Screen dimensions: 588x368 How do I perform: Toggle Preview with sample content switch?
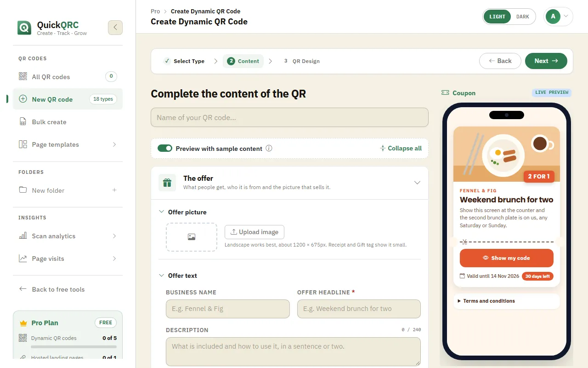[165, 149]
